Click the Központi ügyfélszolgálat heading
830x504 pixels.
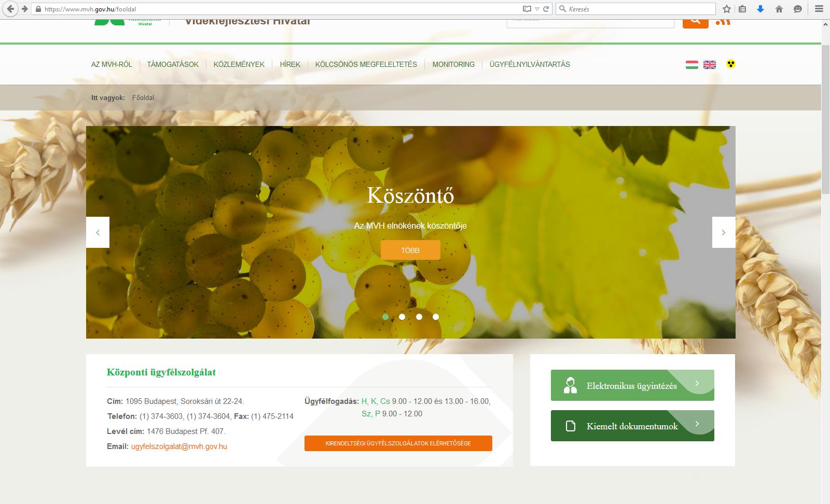[x=161, y=372]
